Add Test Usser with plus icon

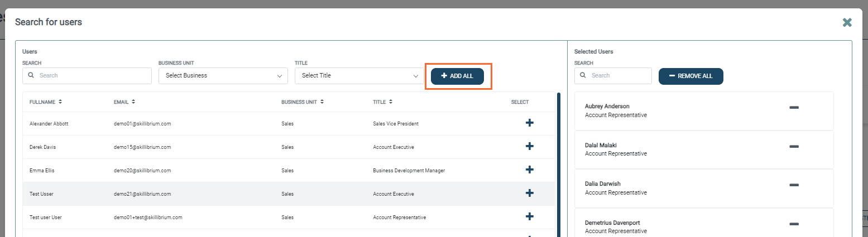[530, 194]
